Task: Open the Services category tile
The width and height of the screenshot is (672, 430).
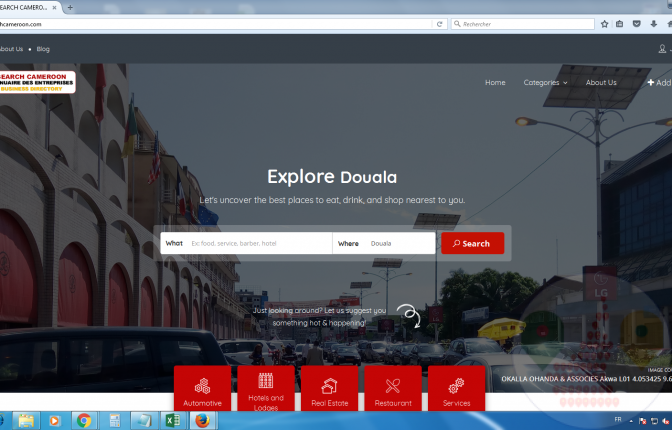Action: (456, 388)
